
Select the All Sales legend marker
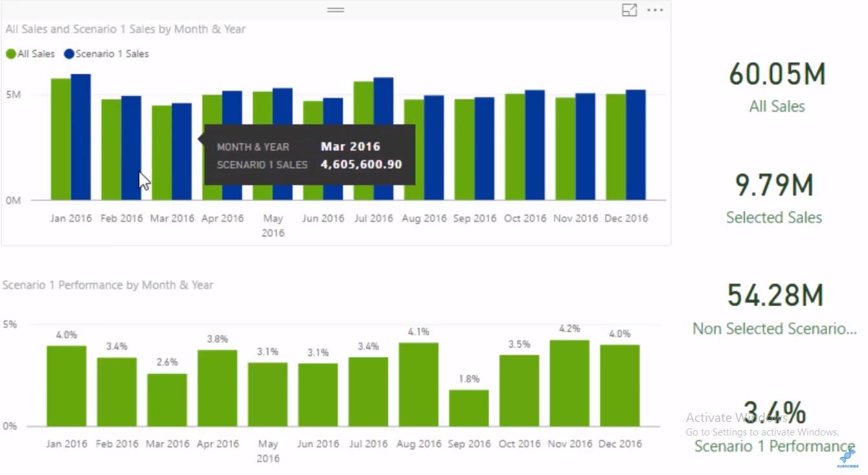click(x=11, y=54)
